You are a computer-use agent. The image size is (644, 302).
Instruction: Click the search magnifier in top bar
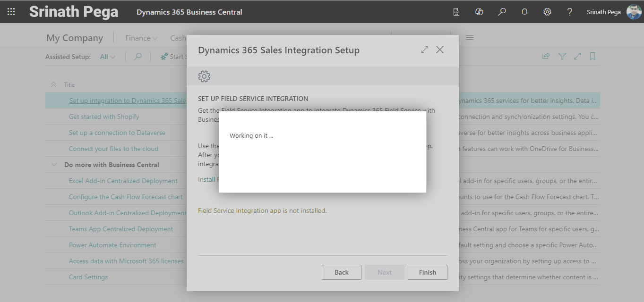[x=502, y=12]
